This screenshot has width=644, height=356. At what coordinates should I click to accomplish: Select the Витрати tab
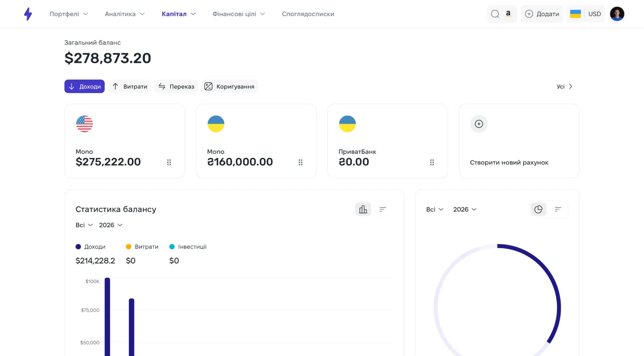click(130, 86)
